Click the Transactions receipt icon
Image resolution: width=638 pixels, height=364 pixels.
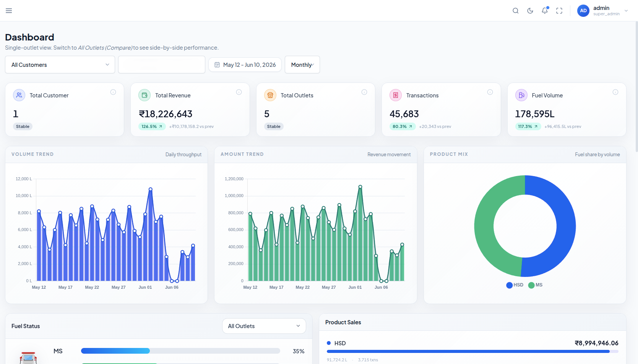click(396, 95)
